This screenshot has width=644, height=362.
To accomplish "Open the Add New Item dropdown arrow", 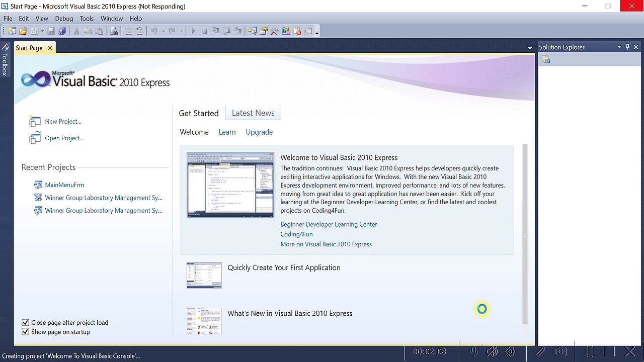I will click(x=42, y=31).
